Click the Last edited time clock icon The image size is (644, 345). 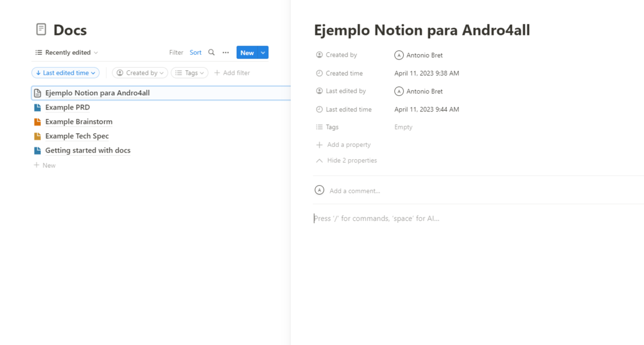tap(319, 109)
